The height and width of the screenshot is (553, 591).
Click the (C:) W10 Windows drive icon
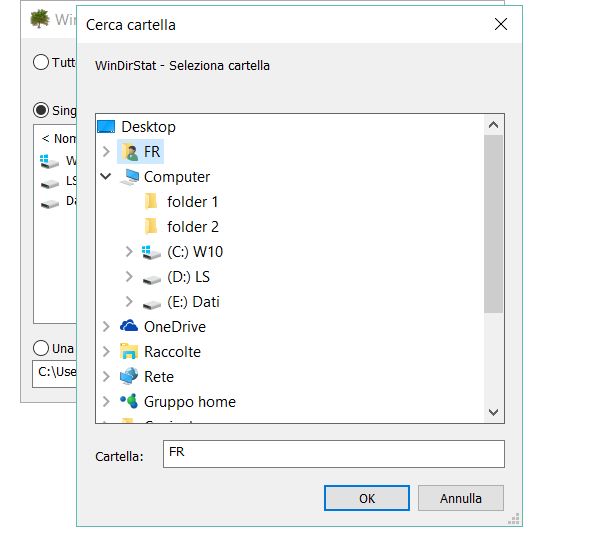151,252
